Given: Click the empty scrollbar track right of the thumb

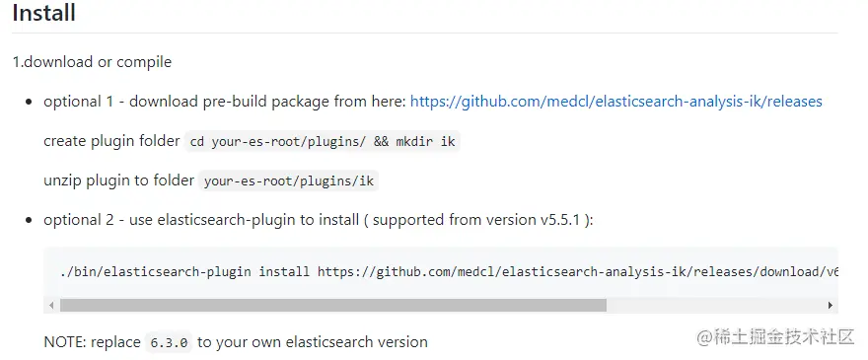Looking at the screenshot, I should pos(714,305).
